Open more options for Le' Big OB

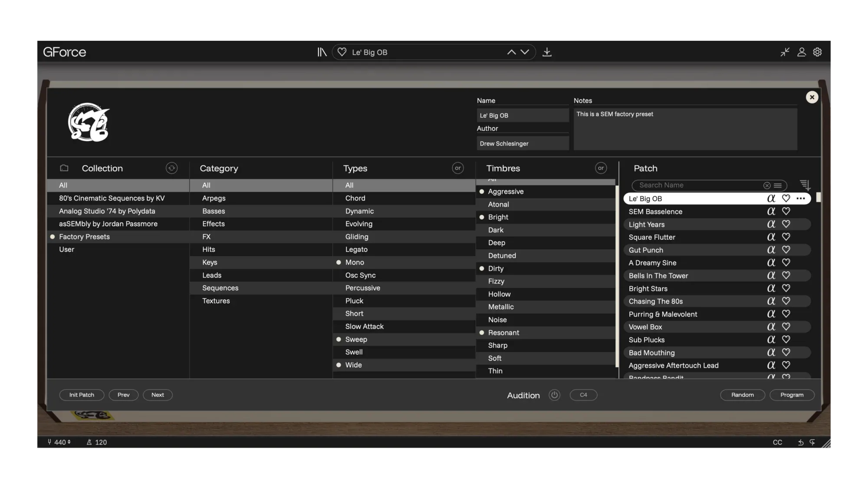[x=801, y=198]
